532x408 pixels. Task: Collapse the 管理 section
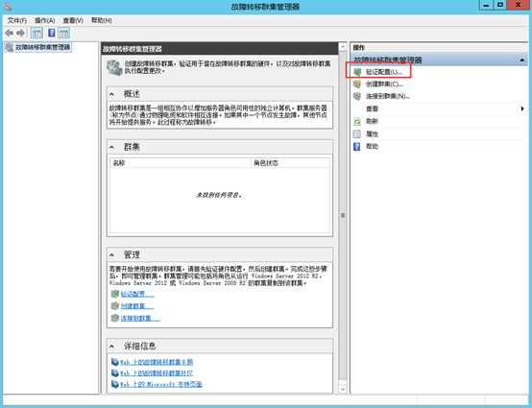112,254
